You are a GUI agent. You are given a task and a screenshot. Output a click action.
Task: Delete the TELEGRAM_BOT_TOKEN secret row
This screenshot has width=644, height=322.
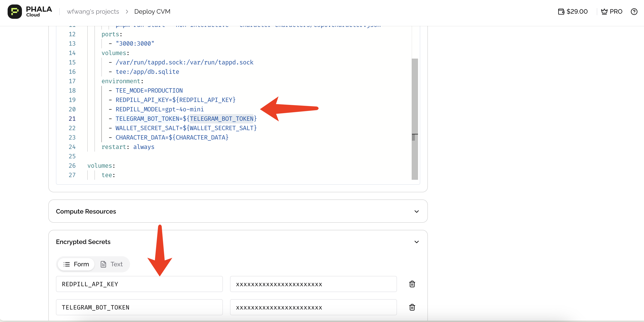[412, 307]
